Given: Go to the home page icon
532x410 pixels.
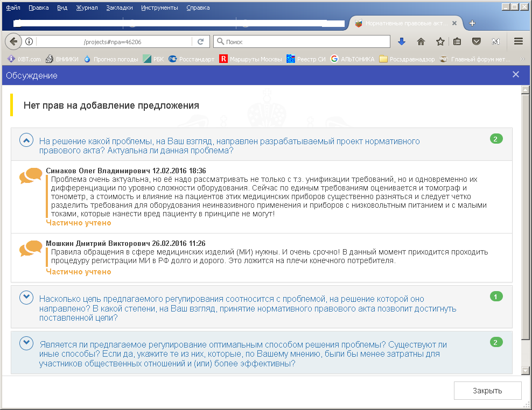Looking at the screenshot, I should coord(421,41).
